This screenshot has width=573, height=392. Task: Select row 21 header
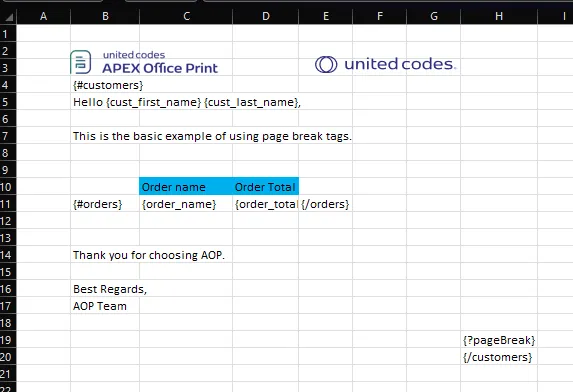[8, 374]
